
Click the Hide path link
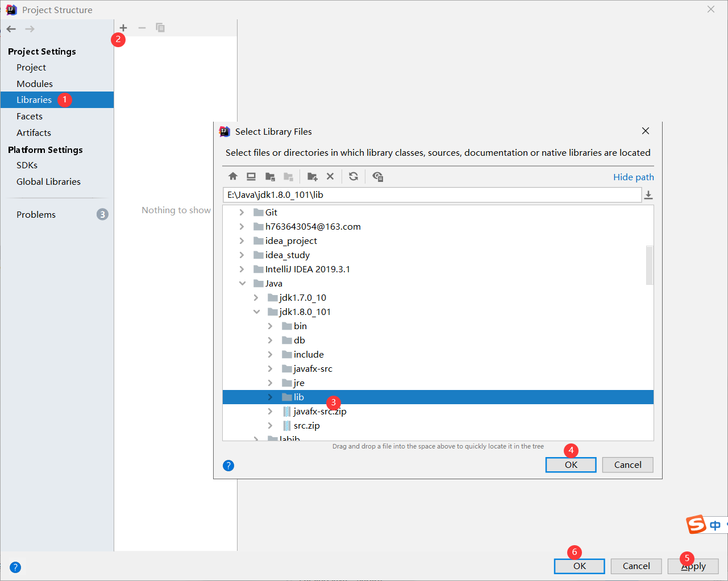(x=634, y=177)
